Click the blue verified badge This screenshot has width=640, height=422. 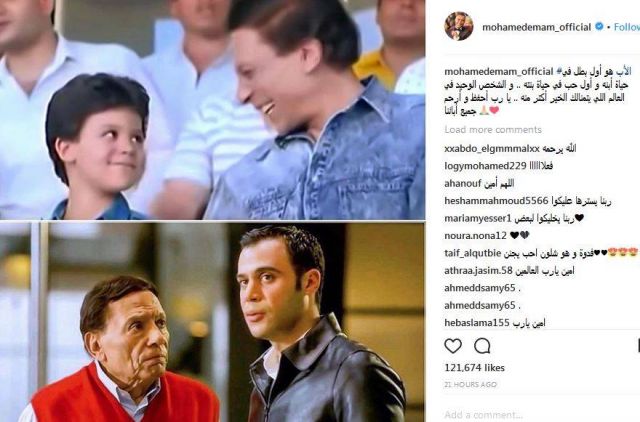coord(599,27)
